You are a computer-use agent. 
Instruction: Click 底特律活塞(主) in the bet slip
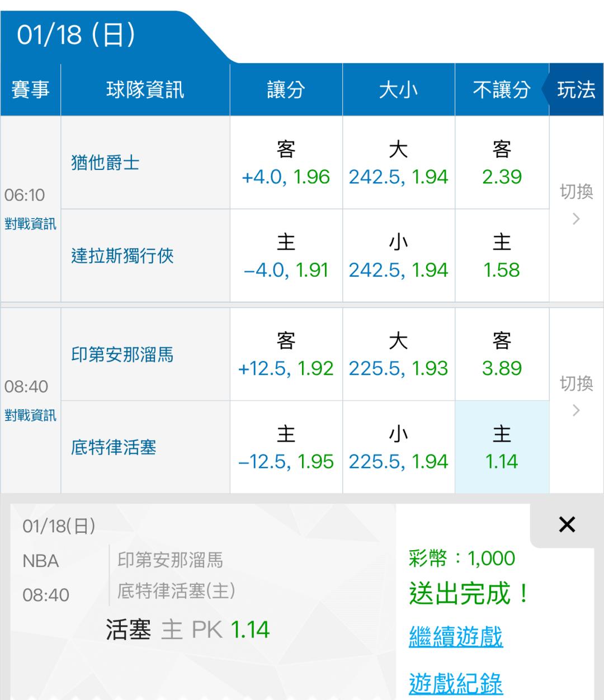coord(176,590)
